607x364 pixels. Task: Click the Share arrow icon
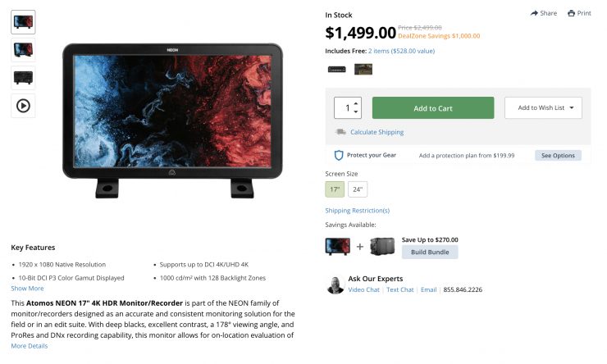(x=534, y=13)
